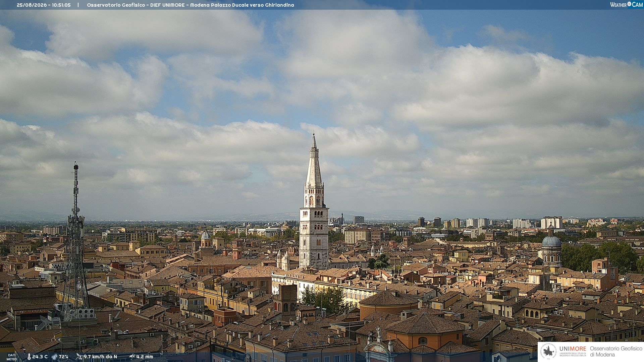The image size is (644, 362).
Task: Click the DATI METEO label
Action: [x=12, y=357]
